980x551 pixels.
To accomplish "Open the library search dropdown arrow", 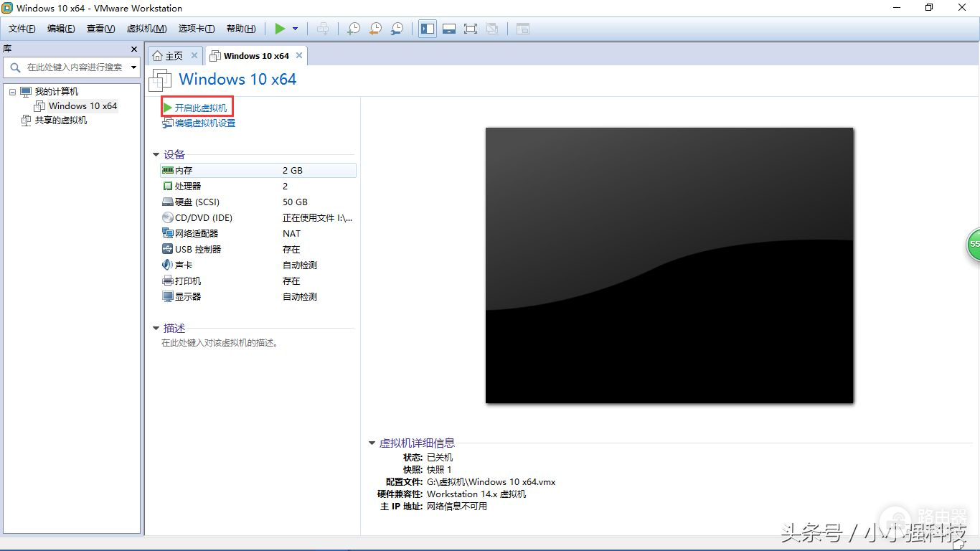I will [x=134, y=67].
